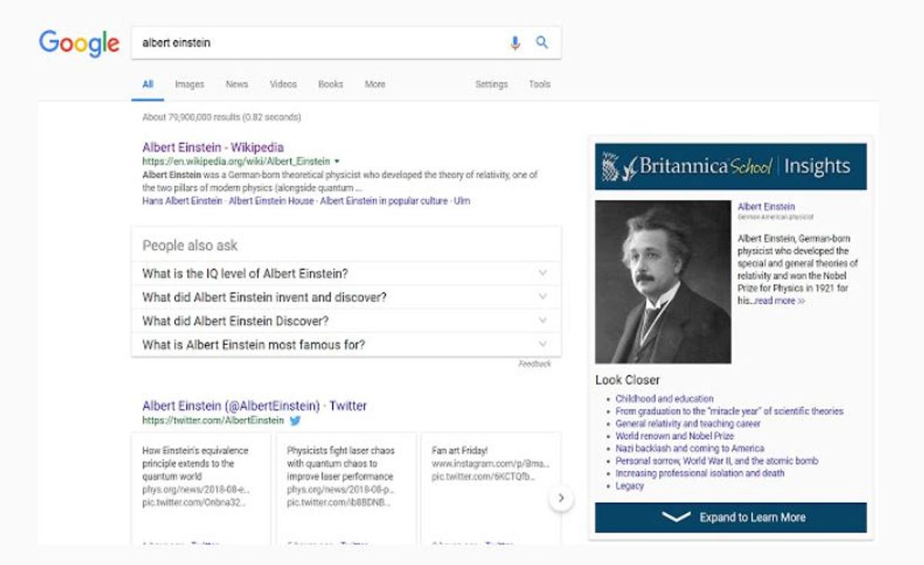Click the "read more" link in Britannica panel
The image size is (924, 565).
click(779, 301)
